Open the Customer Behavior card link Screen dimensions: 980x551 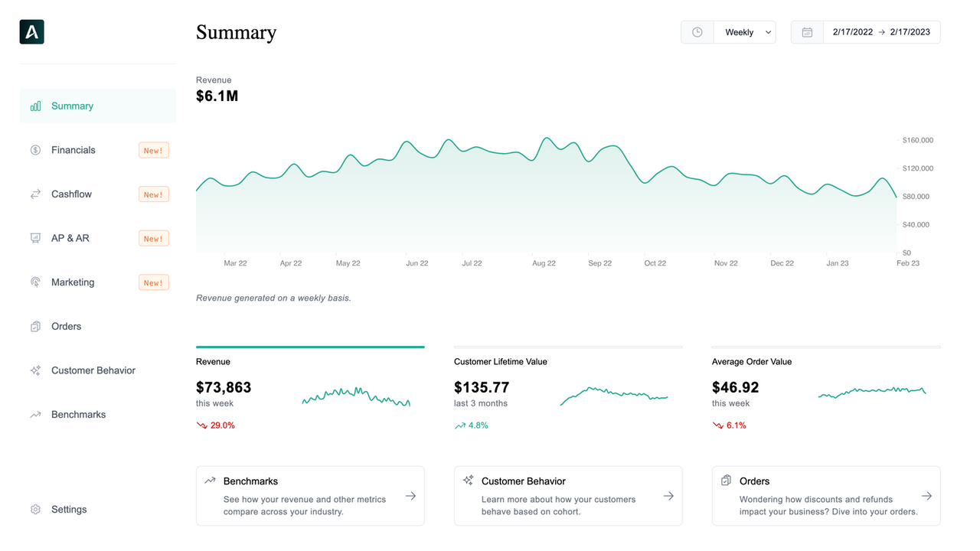[568, 496]
